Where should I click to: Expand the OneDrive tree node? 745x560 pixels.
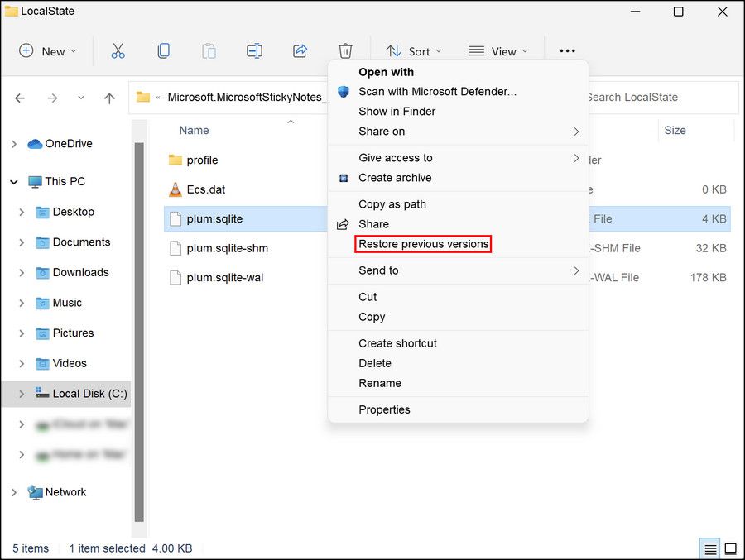[14, 144]
